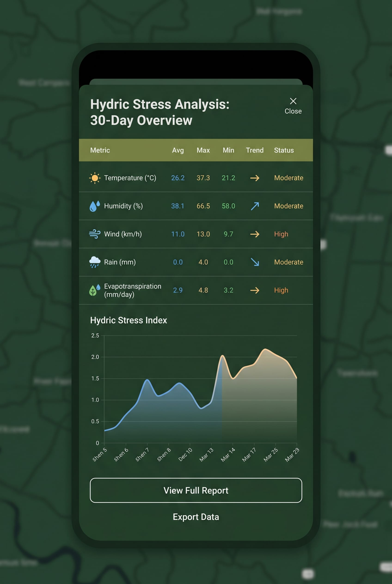Click the rain cloud icon
This screenshot has width=392, height=584.
tap(95, 262)
